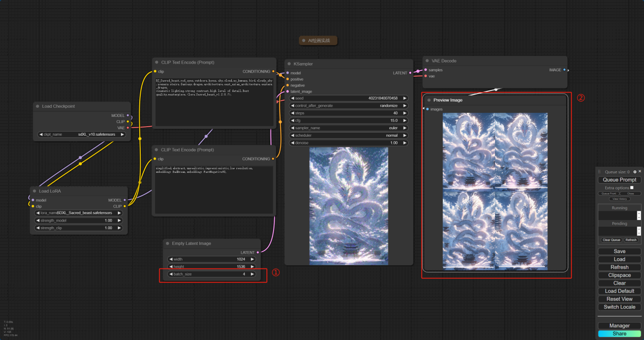
Task: Adjust the strength_clip value slider
Action: click(79, 228)
